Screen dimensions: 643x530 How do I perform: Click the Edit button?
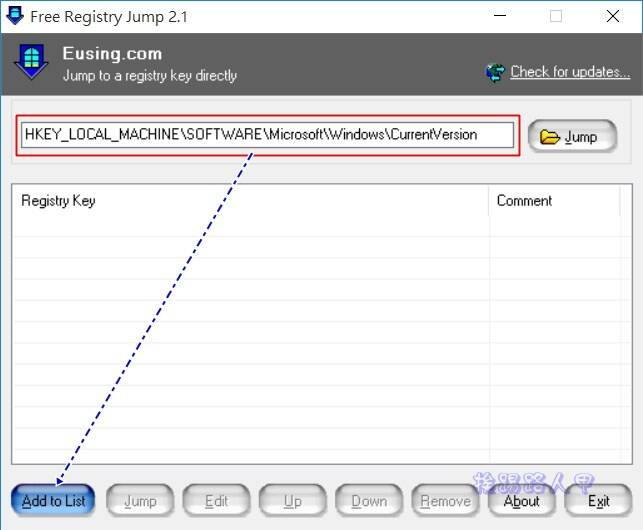216,500
